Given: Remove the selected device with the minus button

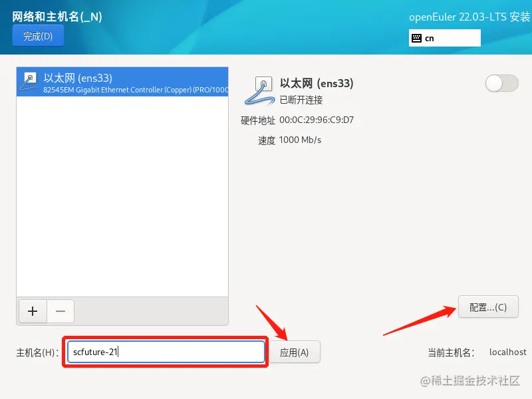Looking at the screenshot, I should coord(61,311).
